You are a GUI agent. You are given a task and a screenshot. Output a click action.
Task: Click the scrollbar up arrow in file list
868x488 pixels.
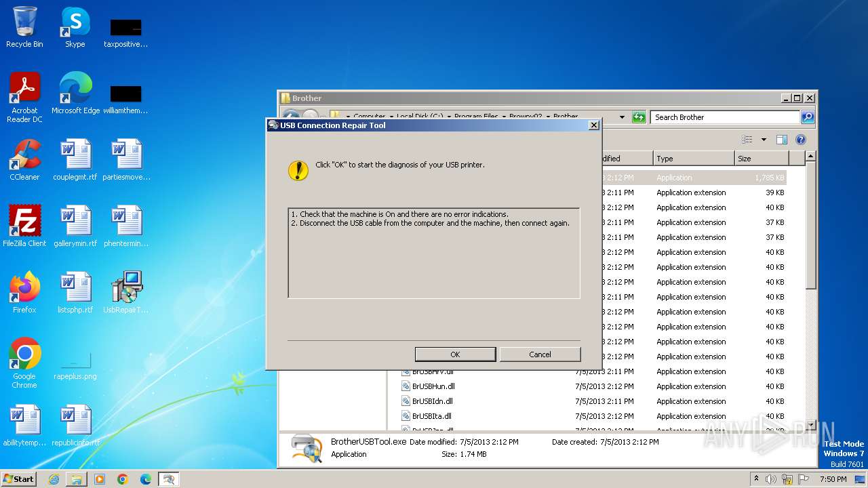(810, 157)
